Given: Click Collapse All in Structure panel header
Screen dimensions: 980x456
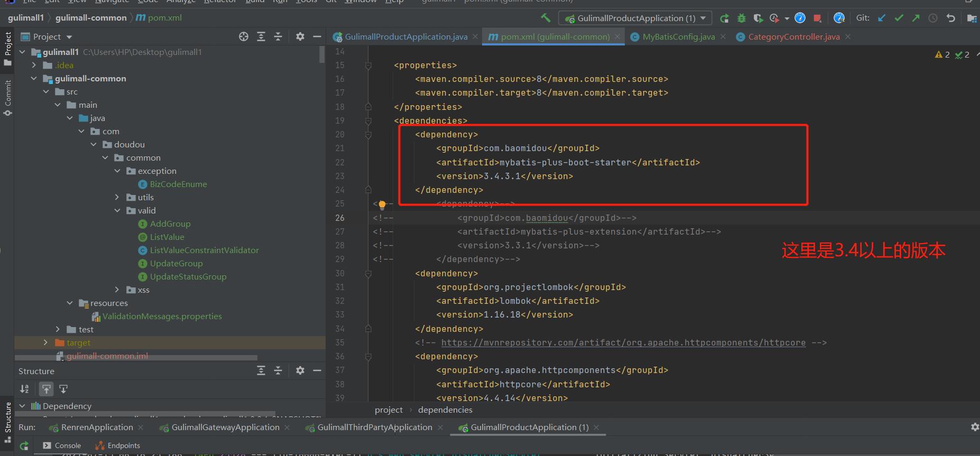Looking at the screenshot, I should pyautogui.click(x=278, y=370).
